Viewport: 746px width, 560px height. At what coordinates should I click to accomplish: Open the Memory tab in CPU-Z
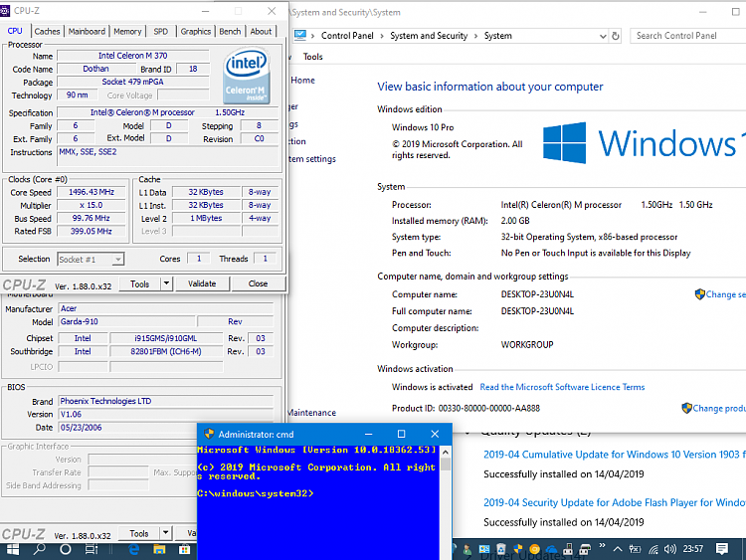click(127, 32)
